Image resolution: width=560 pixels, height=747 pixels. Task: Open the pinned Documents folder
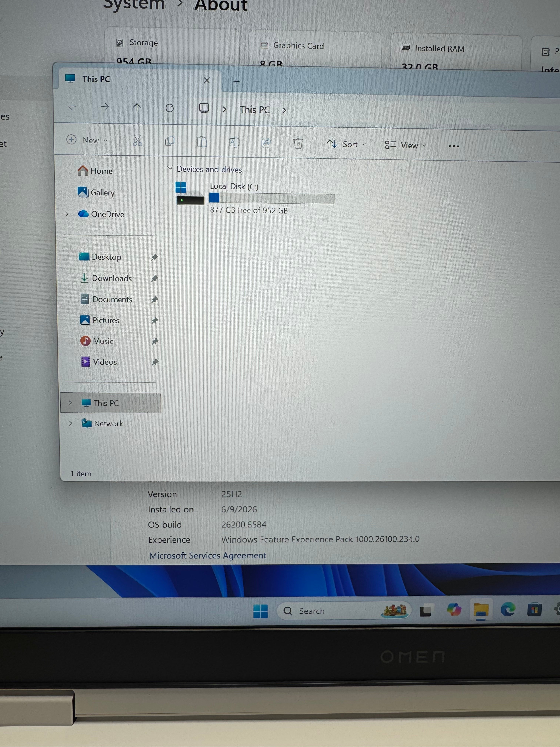(x=107, y=300)
